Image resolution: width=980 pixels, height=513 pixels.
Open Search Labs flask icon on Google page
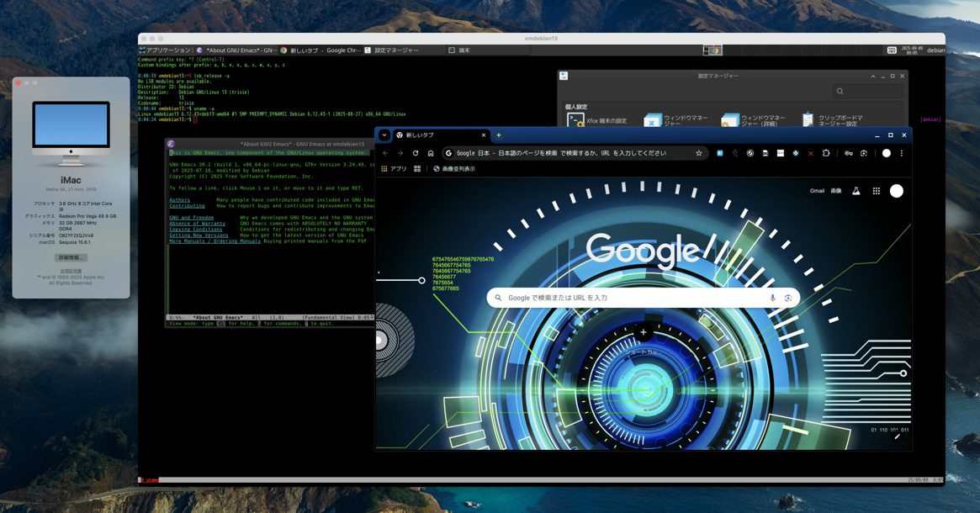click(x=856, y=191)
